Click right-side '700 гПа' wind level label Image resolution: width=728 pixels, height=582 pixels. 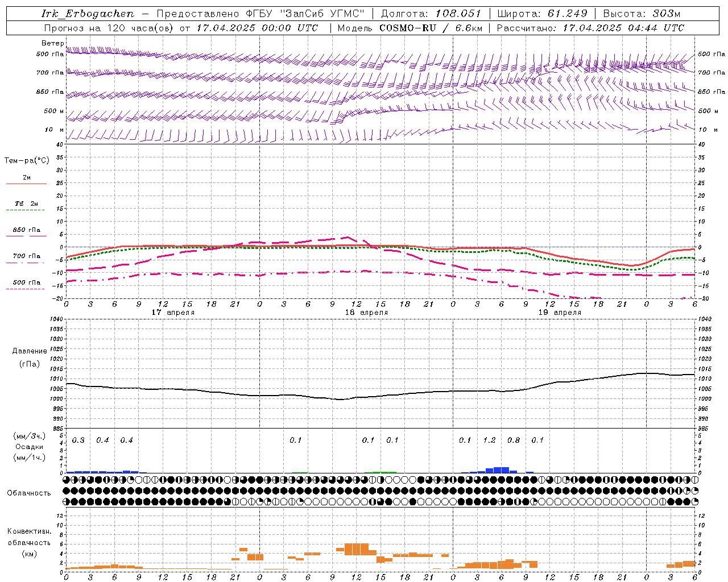[711, 73]
